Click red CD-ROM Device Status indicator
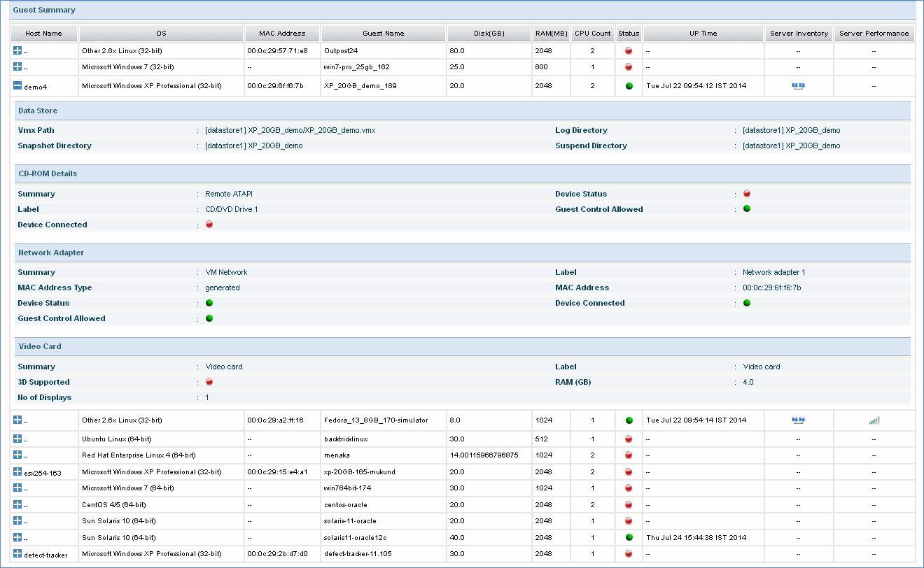Viewport: 924px width, 568px height. (x=747, y=194)
